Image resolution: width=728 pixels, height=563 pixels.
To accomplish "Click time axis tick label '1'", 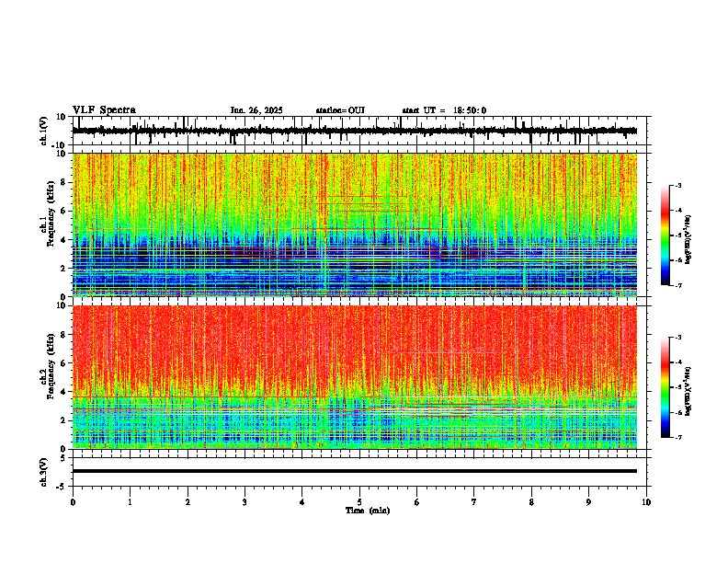I will pyautogui.click(x=130, y=502).
